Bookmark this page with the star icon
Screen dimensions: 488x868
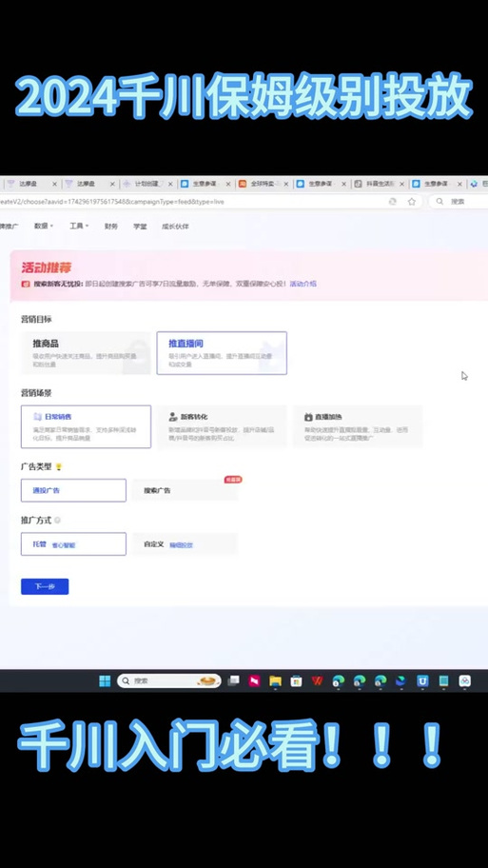(x=412, y=202)
